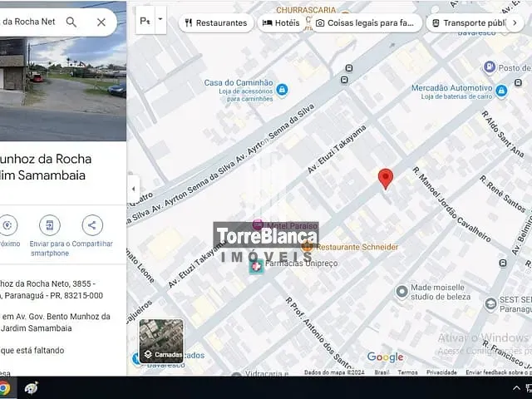Click Enviar feedback link in footer

click(499, 372)
